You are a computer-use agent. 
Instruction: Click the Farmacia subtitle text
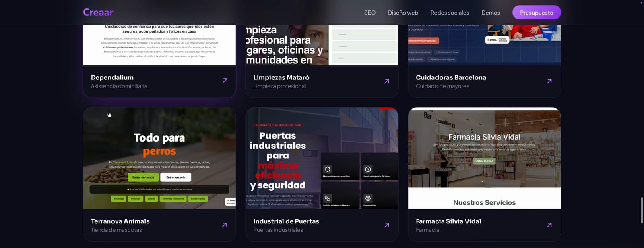click(x=427, y=230)
